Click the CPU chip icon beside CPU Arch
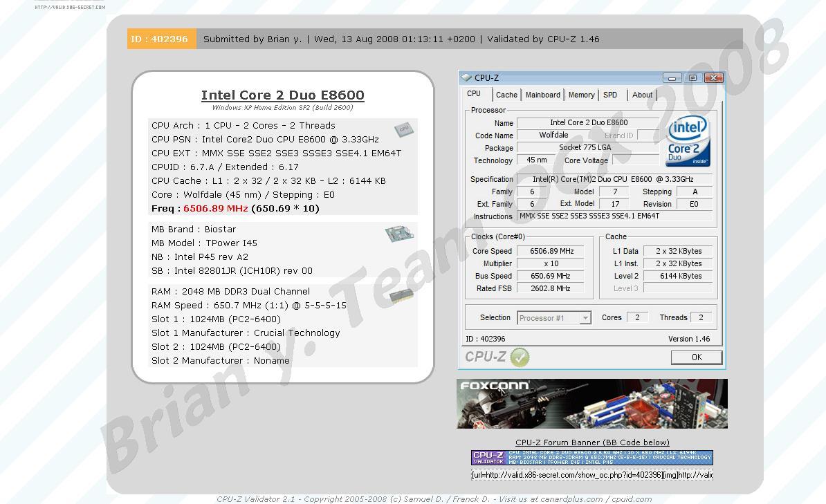Screen dimensions: 826x504 pyautogui.click(x=403, y=129)
